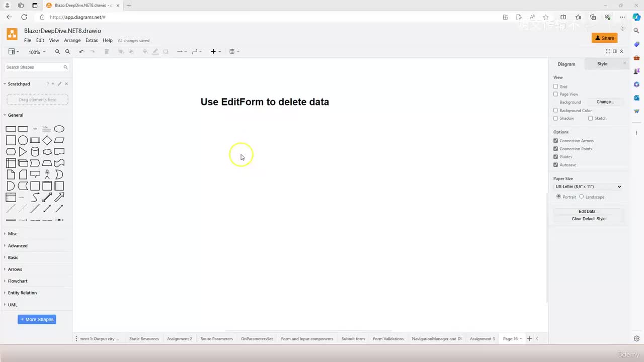Click the zoom out magnifier

67,52
